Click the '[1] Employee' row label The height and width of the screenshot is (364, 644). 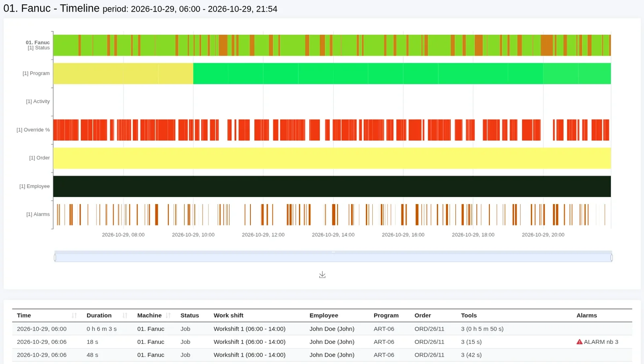point(35,186)
